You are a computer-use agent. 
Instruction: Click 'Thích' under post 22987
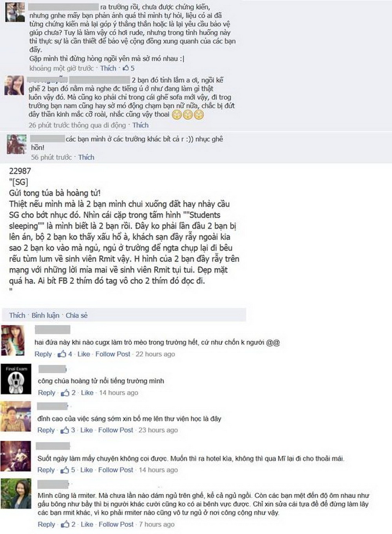coord(17,315)
